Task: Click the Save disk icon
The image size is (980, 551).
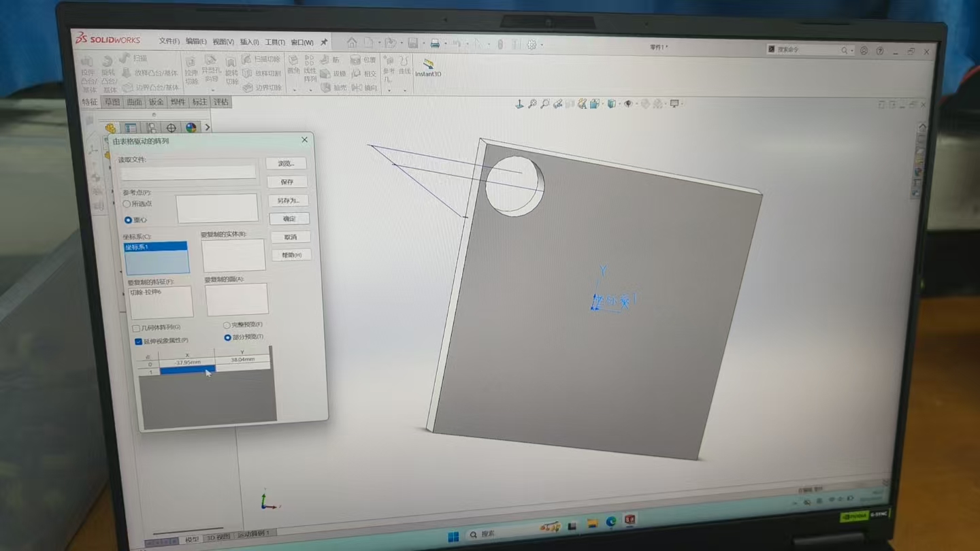Action: 412,44
